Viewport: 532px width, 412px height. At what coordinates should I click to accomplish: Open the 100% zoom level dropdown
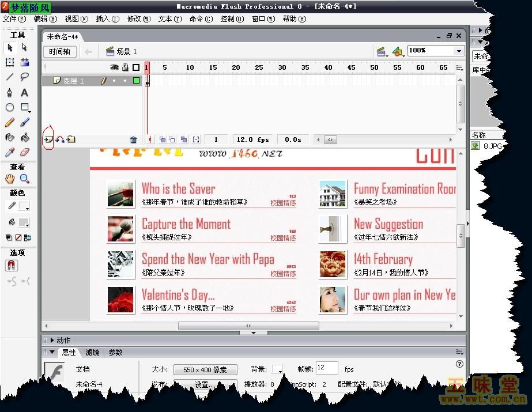(459, 51)
